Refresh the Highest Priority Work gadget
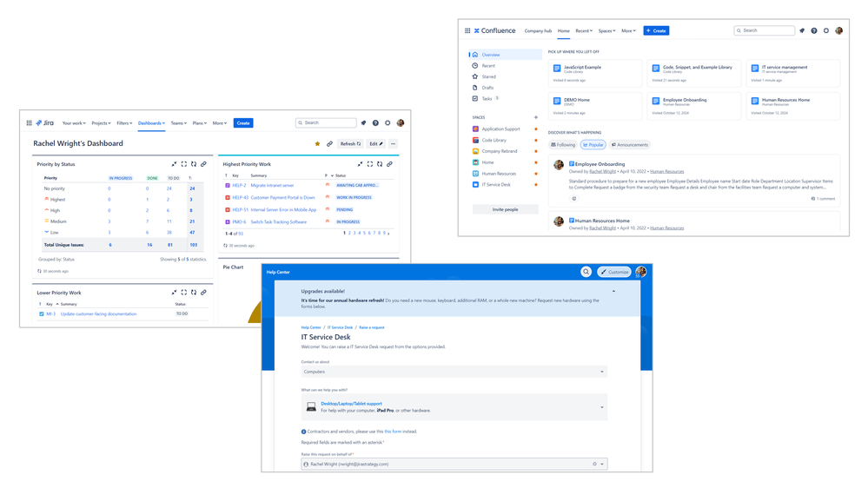 (x=380, y=164)
